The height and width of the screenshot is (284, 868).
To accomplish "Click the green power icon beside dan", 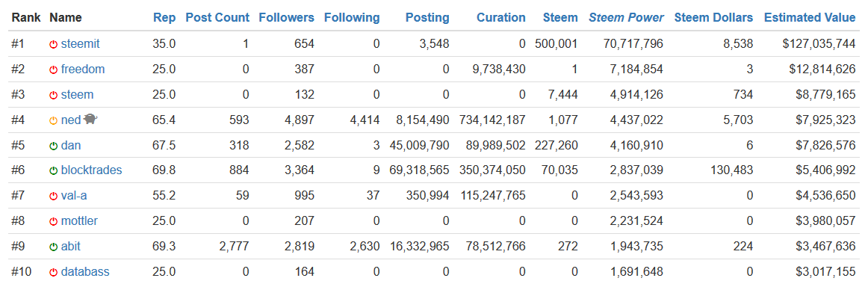I will pyautogui.click(x=54, y=146).
